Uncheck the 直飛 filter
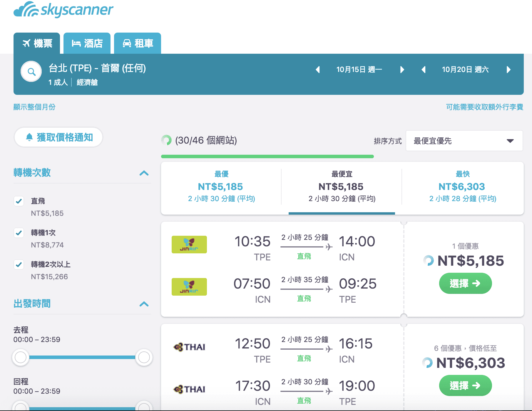532x411 pixels. click(x=19, y=201)
